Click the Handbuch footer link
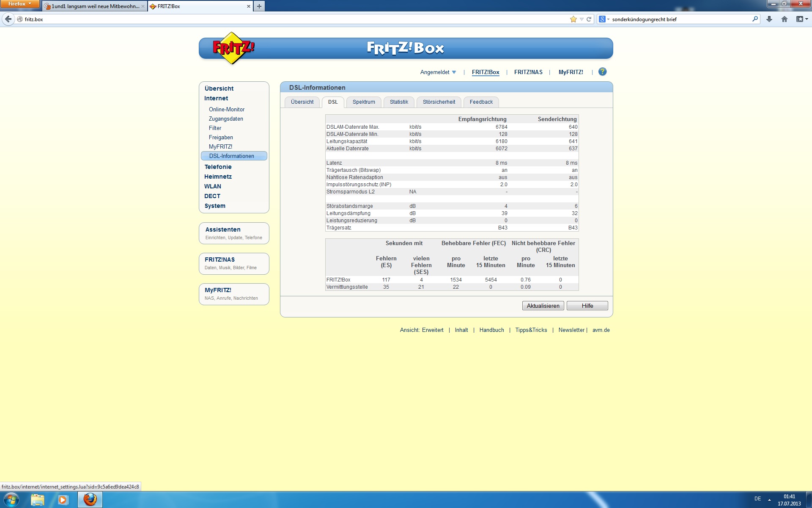This screenshot has width=812, height=508. point(491,330)
